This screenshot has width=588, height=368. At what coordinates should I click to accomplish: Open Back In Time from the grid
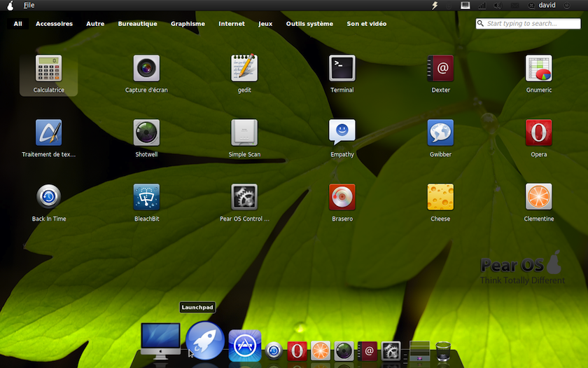49,196
